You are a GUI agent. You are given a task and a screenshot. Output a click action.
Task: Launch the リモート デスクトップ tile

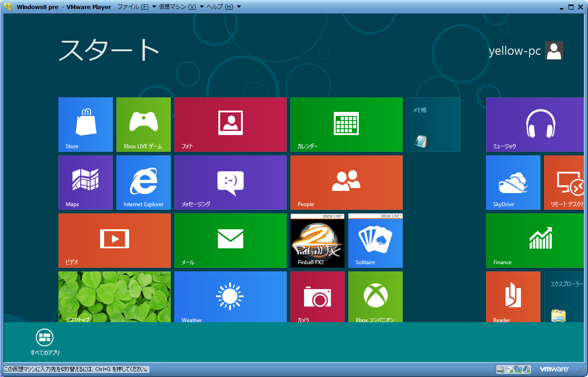pyautogui.click(x=564, y=183)
